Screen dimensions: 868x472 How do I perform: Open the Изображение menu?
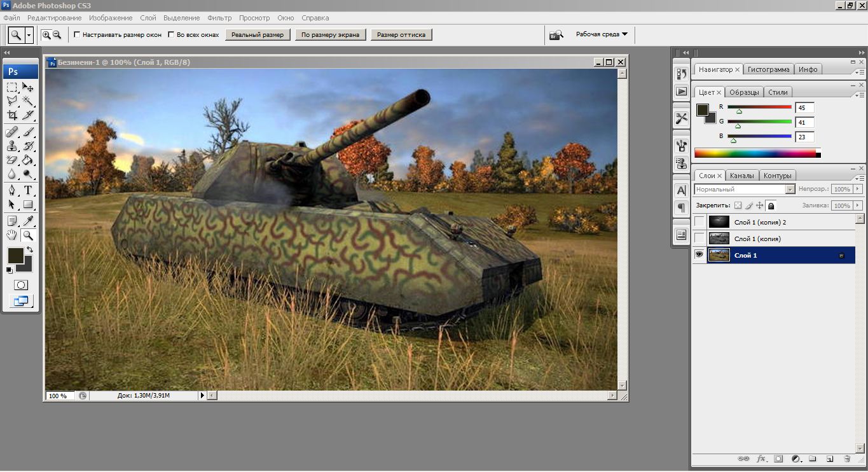111,18
